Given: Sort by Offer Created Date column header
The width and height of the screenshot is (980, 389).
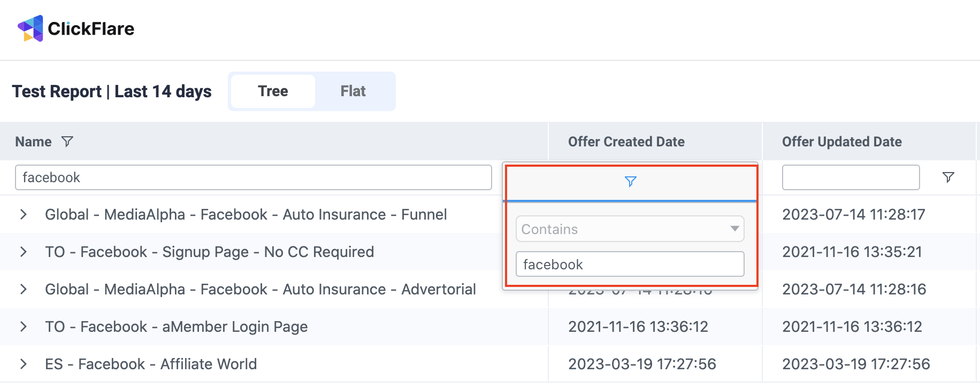Looking at the screenshot, I should 626,142.
